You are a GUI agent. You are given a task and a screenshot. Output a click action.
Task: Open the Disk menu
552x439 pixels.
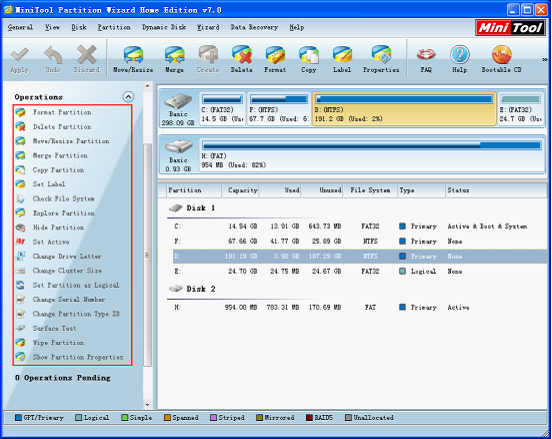pyautogui.click(x=79, y=27)
